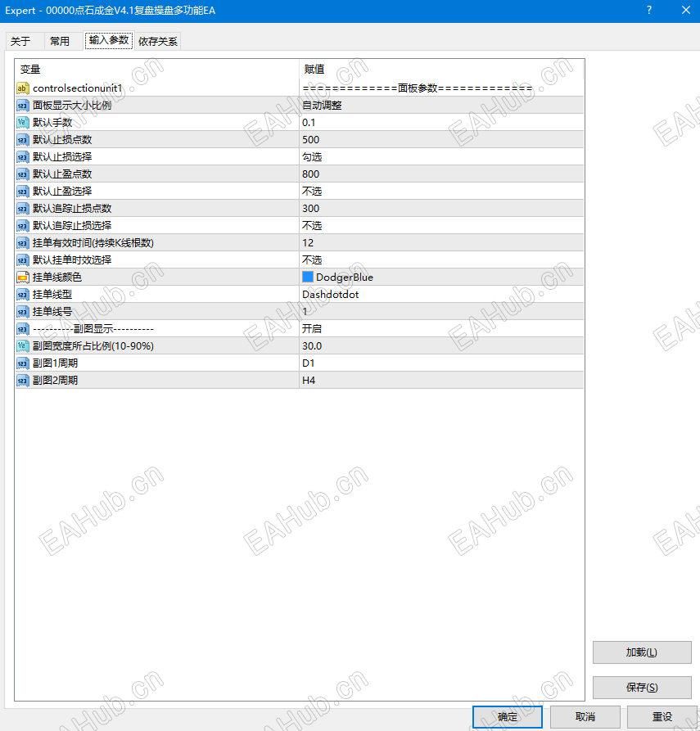700x731 pixels.
Task: Close the Expert dialog window
Action: [685, 11]
